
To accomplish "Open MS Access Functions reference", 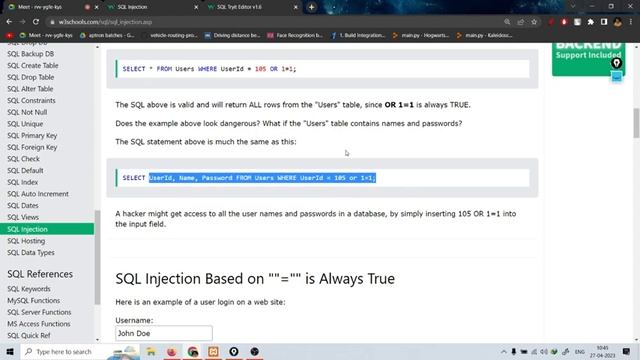I will click(x=39, y=324).
